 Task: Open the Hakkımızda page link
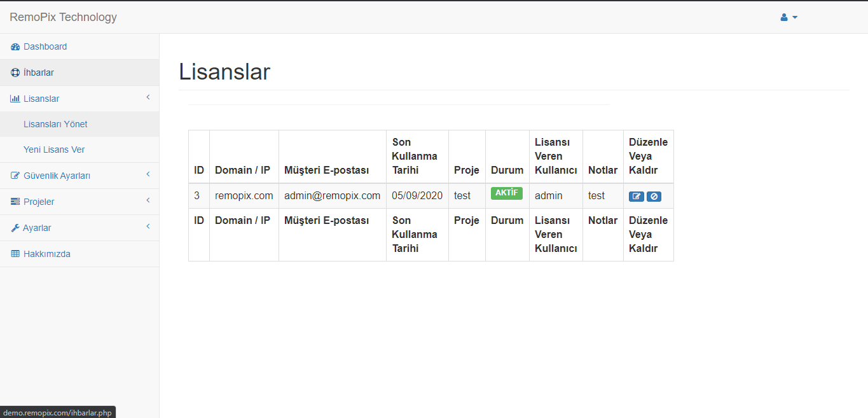pos(47,254)
